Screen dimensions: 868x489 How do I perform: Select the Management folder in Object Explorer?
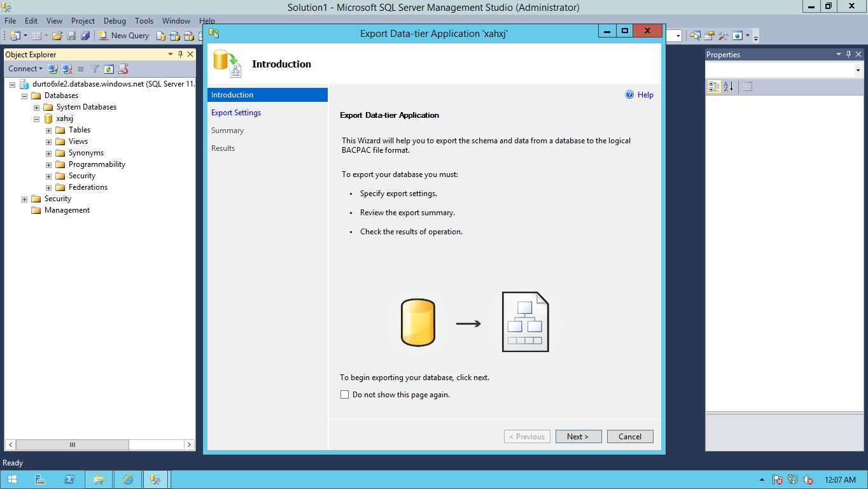[x=67, y=210]
